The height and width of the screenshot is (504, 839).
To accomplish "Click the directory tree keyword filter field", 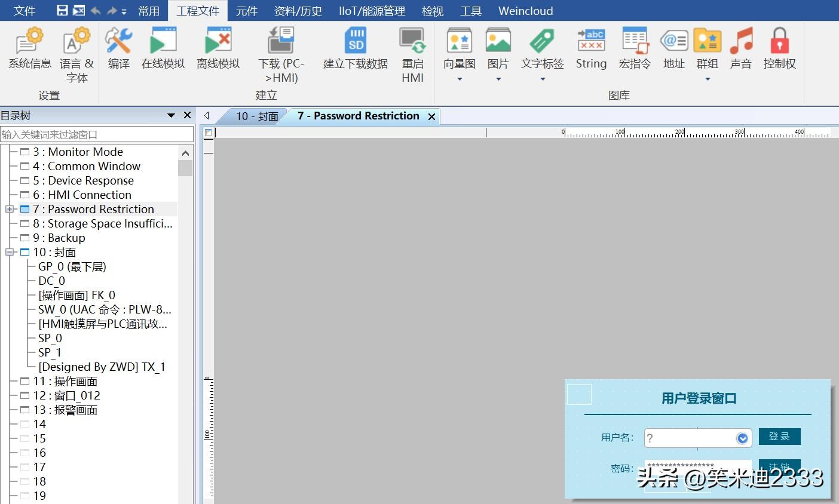I will click(x=97, y=134).
